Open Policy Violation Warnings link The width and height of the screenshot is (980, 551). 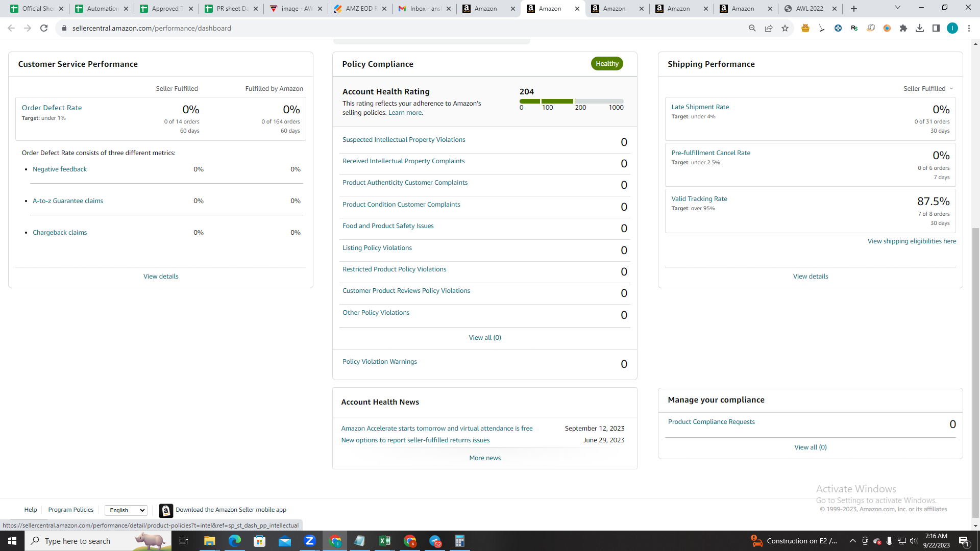click(x=379, y=362)
